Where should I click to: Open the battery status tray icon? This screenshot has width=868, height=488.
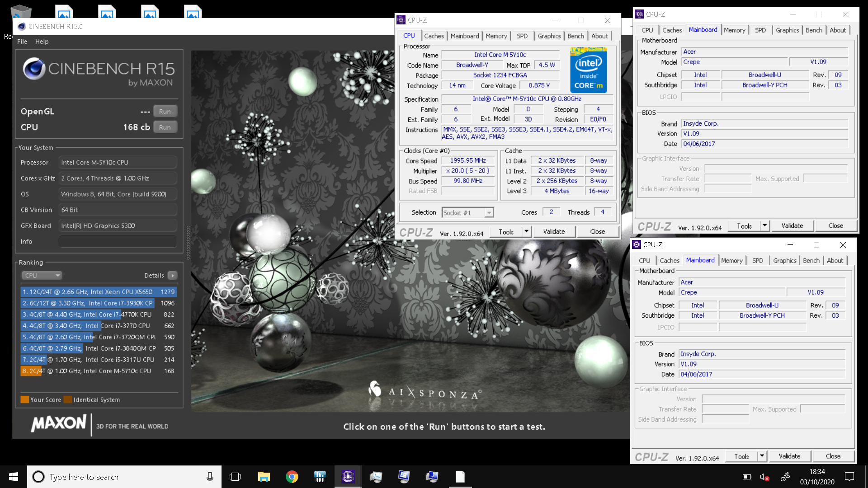(747, 477)
